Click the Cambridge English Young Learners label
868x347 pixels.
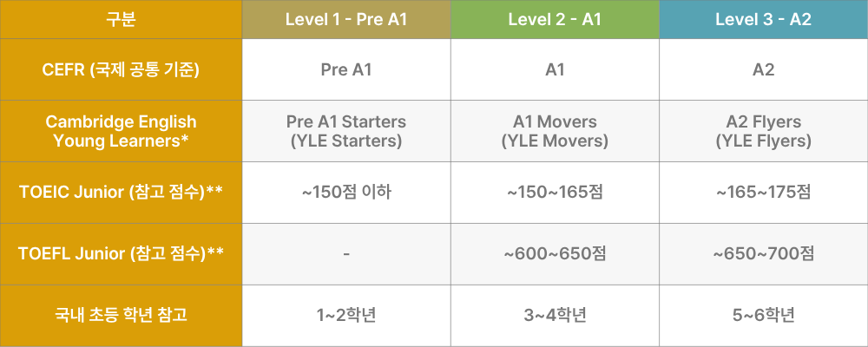tap(121, 131)
